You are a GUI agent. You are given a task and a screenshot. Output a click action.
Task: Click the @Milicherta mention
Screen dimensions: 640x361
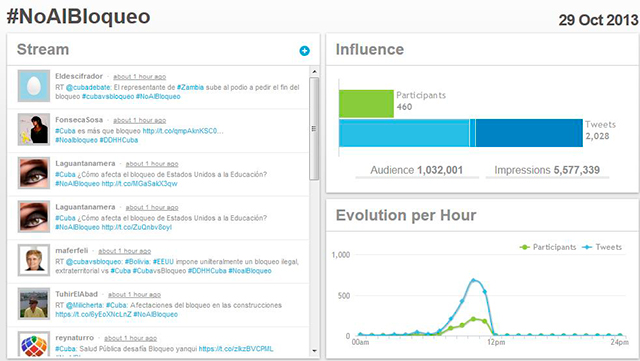coord(84,305)
